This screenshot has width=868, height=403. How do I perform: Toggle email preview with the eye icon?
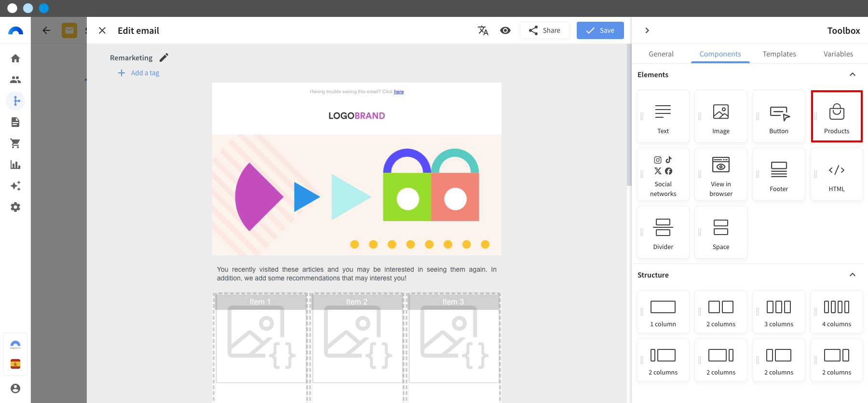point(505,30)
